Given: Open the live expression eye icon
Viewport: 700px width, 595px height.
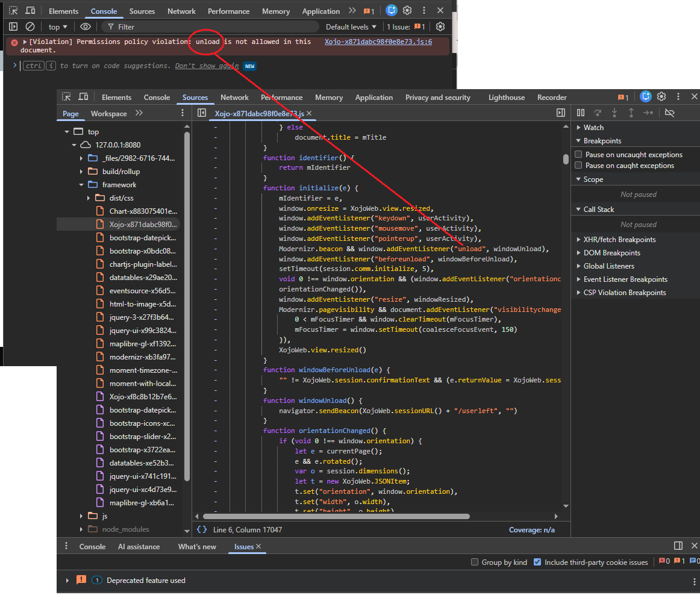Looking at the screenshot, I should coord(86,26).
